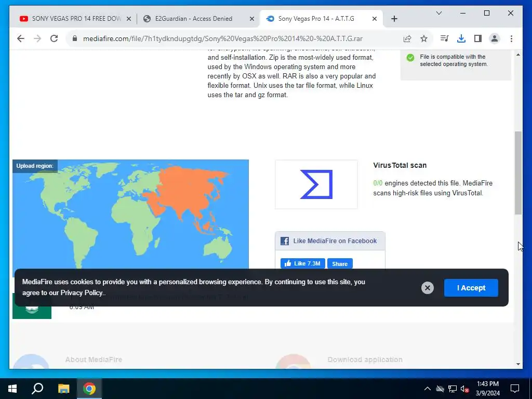Dismiss the cookie banner with X
This screenshot has height=399, width=532.
(x=428, y=288)
